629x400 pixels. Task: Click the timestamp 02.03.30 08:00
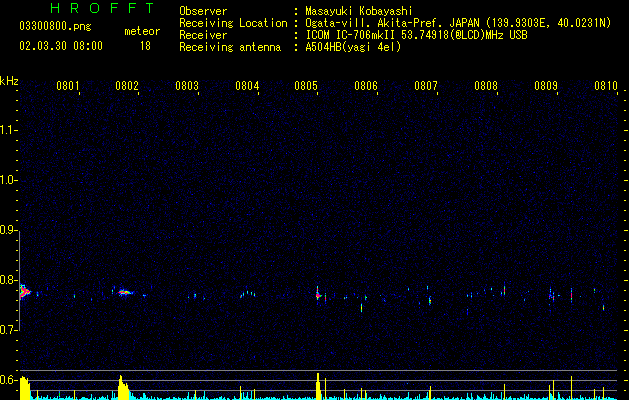click(x=61, y=46)
